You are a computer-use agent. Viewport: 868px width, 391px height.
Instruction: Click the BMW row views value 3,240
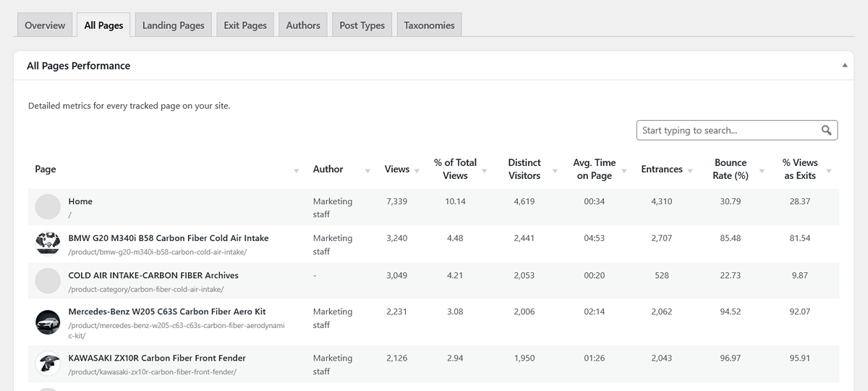(x=397, y=238)
